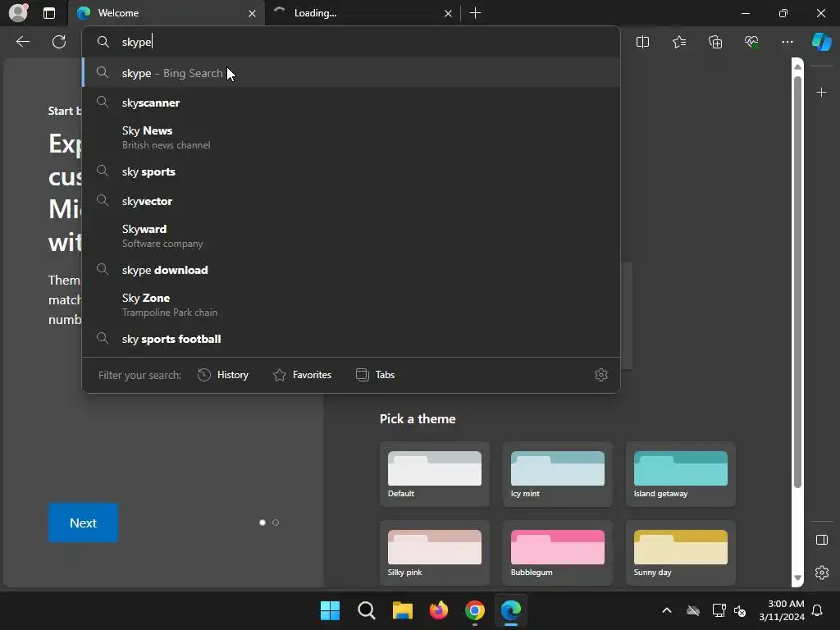
Task: Toggle split screen view icon
Action: pos(642,42)
